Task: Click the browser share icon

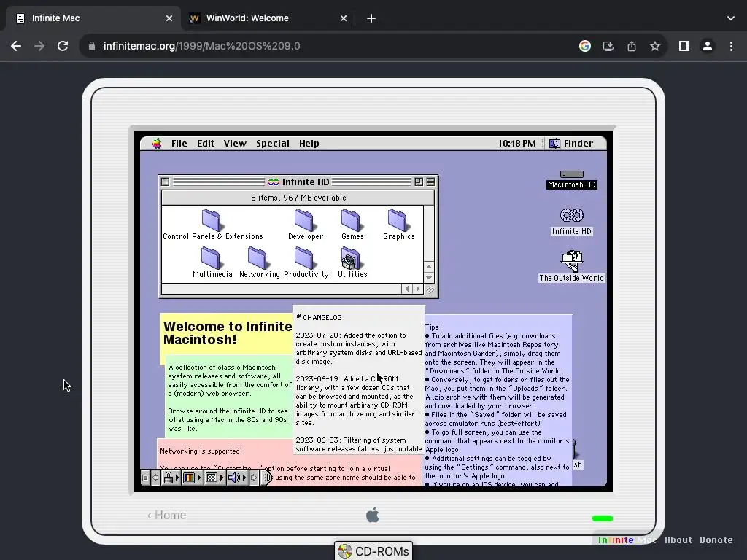Action: (x=632, y=46)
